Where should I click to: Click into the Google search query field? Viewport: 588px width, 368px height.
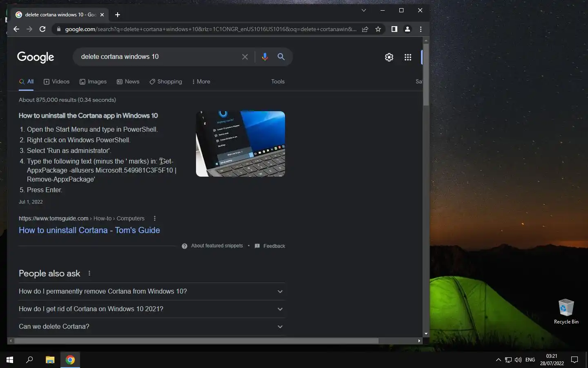click(159, 57)
